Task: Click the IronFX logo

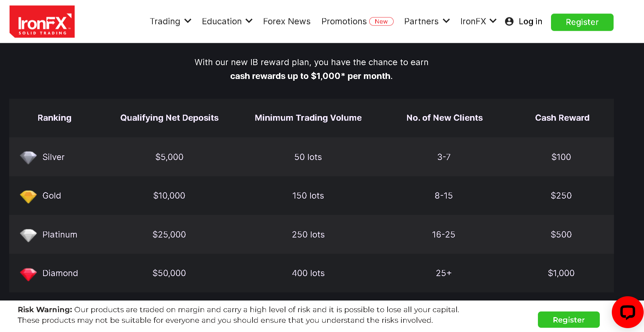Action: click(42, 22)
